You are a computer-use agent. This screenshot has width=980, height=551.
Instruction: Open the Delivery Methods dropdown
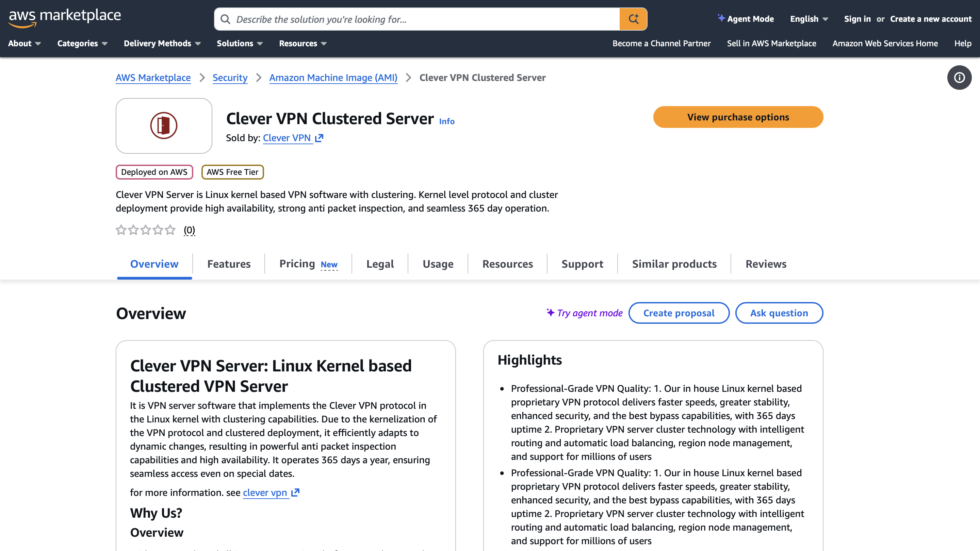point(162,43)
